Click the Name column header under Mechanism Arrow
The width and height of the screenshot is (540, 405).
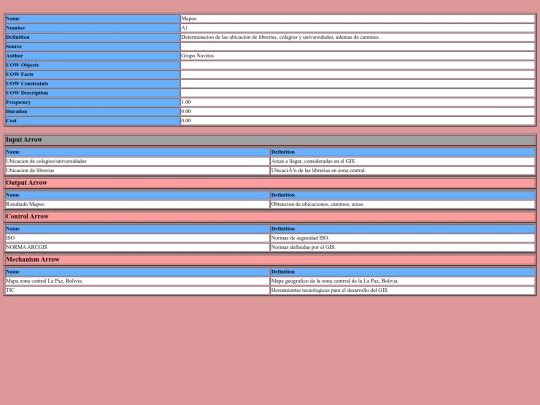137,272
